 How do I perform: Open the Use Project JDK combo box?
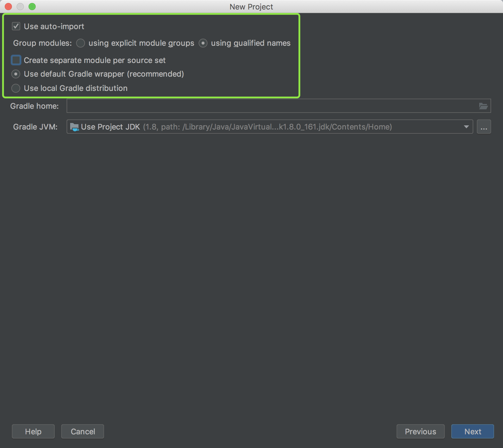[x=268, y=127]
